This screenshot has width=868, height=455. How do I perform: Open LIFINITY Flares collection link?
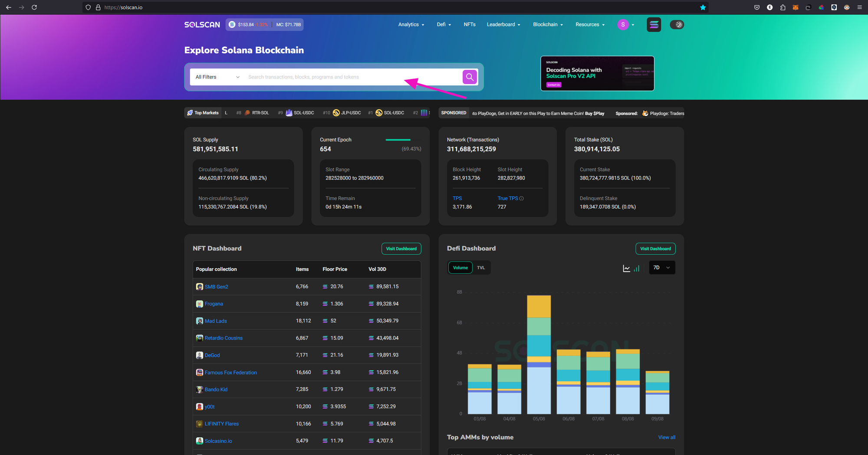(x=222, y=424)
